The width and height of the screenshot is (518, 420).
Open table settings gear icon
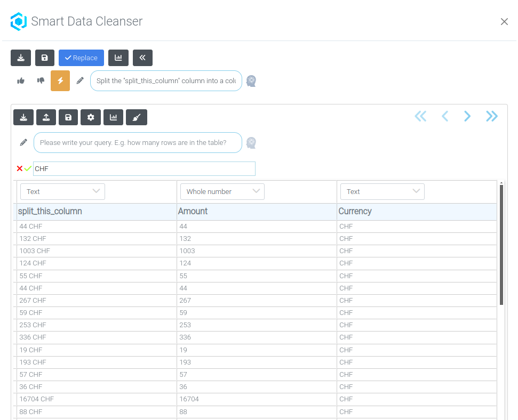pos(91,117)
